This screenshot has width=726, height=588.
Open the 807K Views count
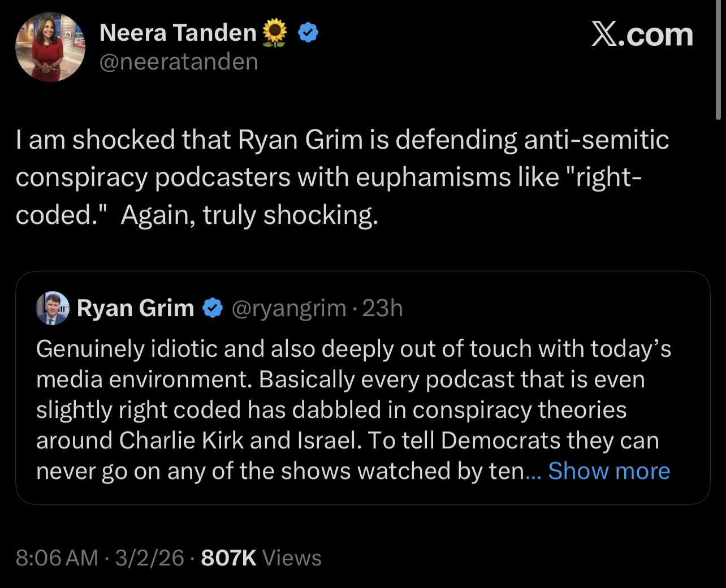click(261, 558)
